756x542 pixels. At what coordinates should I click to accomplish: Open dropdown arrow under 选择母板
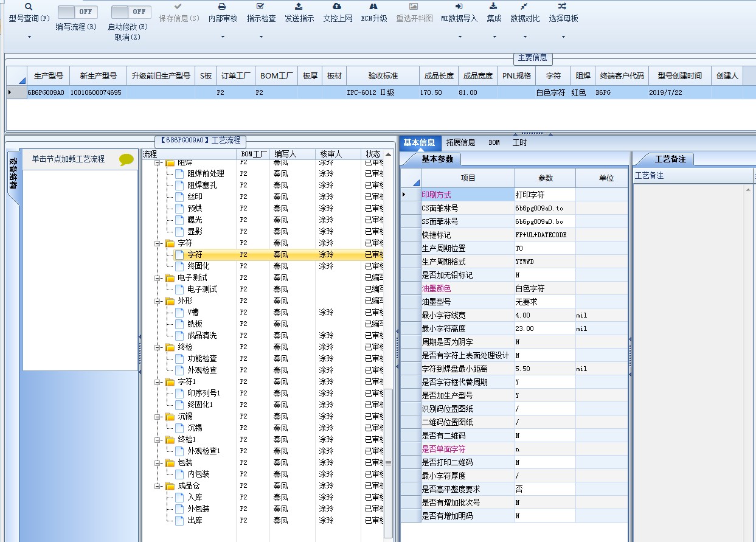pyautogui.click(x=563, y=38)
